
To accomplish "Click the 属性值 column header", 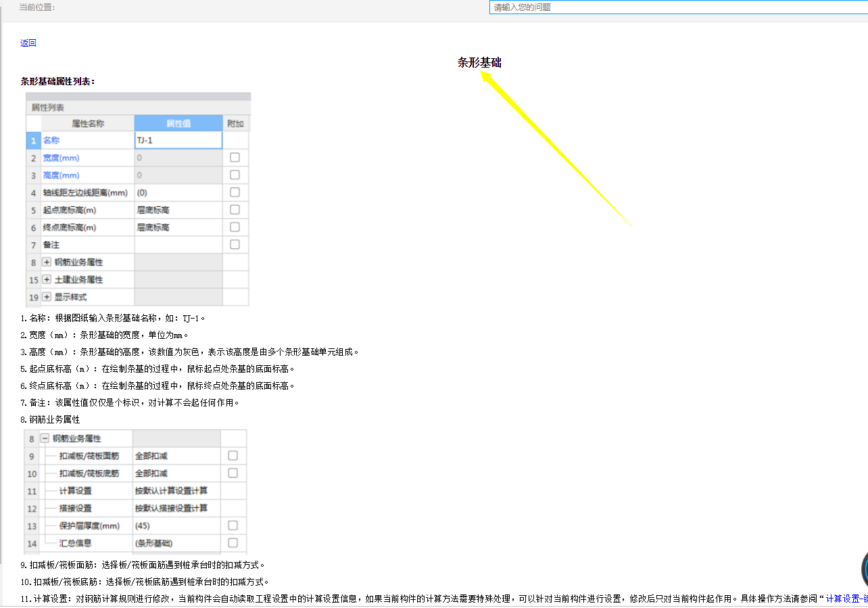I will tap(178, 123).
